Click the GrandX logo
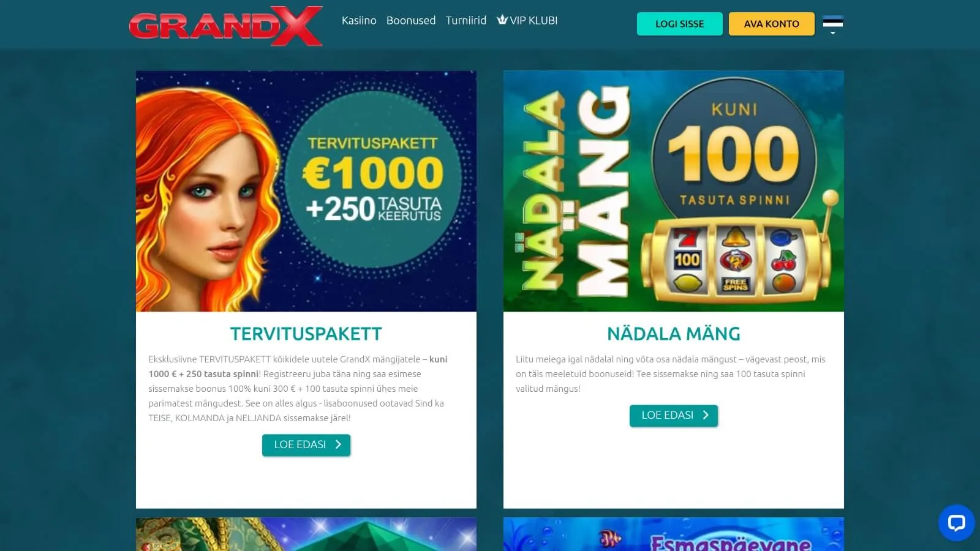 (225, 26)
